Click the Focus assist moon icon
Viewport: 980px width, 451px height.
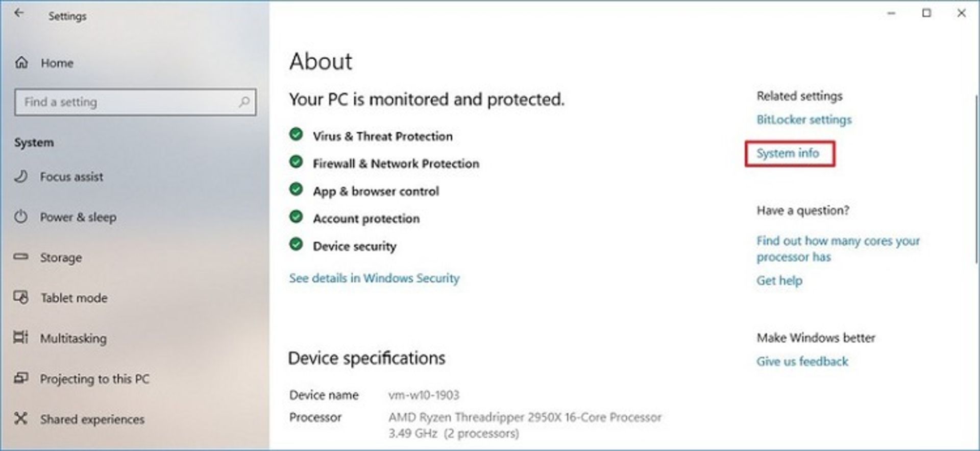pos(21,176)
